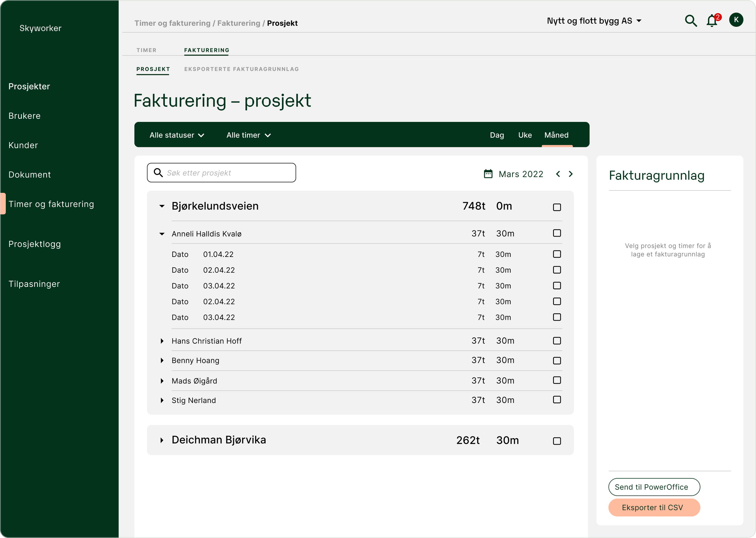
Task: Expand the Deichman Bjørvika project
Action: click(162, 440)
